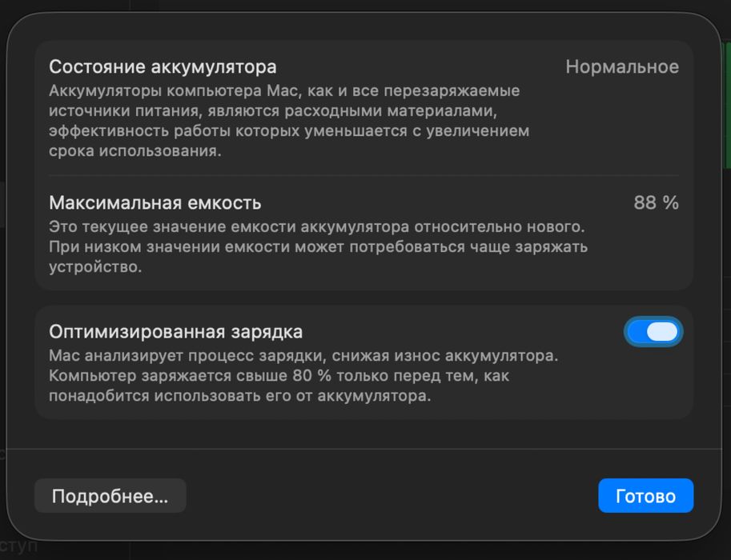Viewport: 731px width, 560px height.
Task: Click the word 'устройство.' in the capacity description
Action: pos(95,267)
